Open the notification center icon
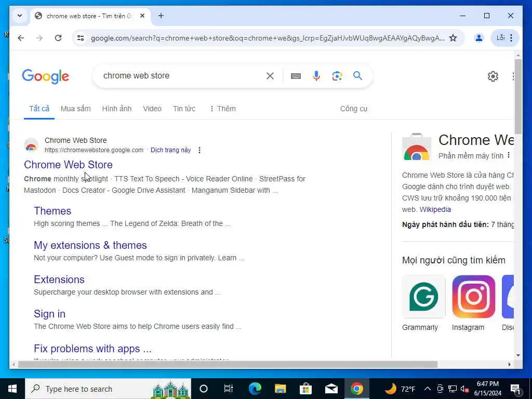 point(515,389)
